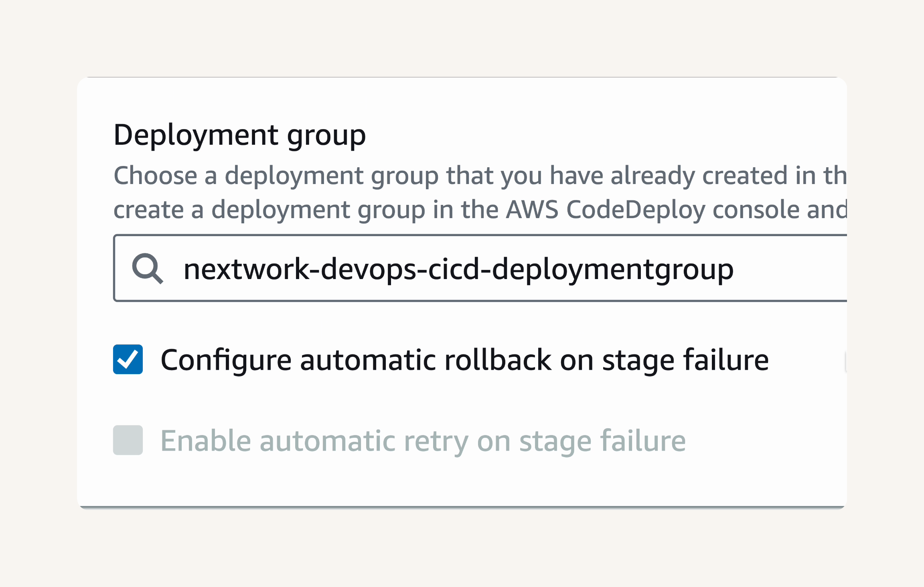Viewport: 924px width, 587px height.
Task: Click the "stage failure" words after rollback
Action: (685, 360)
